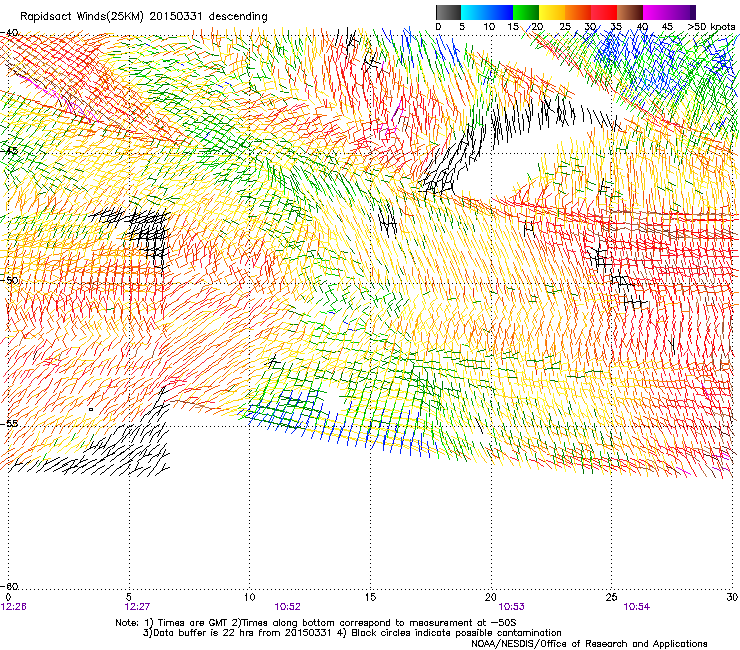Screen dimensions: 740x650
Task: Click the '35' label under the knots legend
Action: (x=616, y=27)
